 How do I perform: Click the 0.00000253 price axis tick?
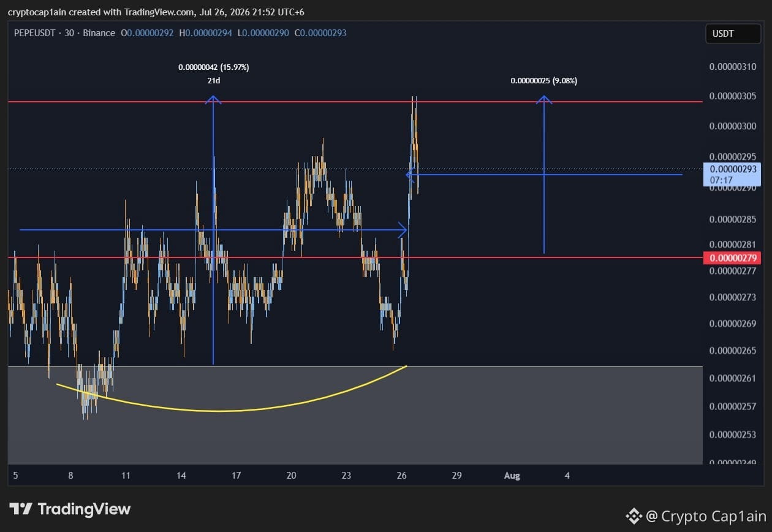pos(733,435)
